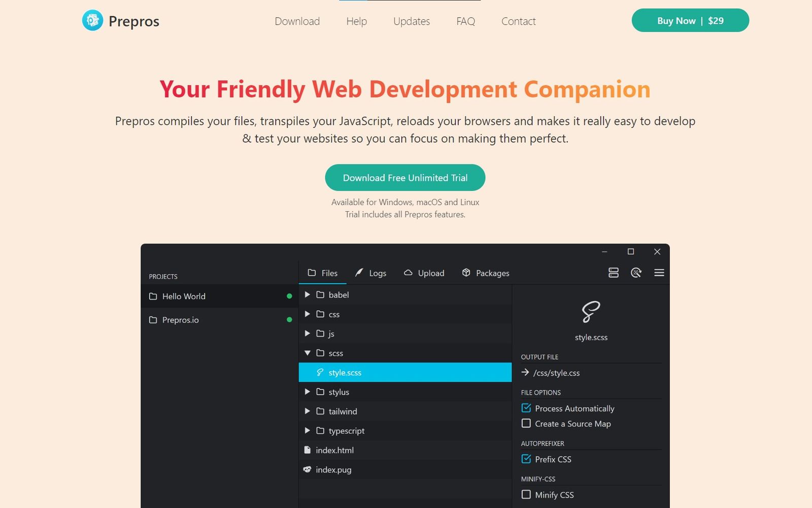This screenshot has height=508, width=812.
Task: Open the Packages tab
Action: (486, 273)
